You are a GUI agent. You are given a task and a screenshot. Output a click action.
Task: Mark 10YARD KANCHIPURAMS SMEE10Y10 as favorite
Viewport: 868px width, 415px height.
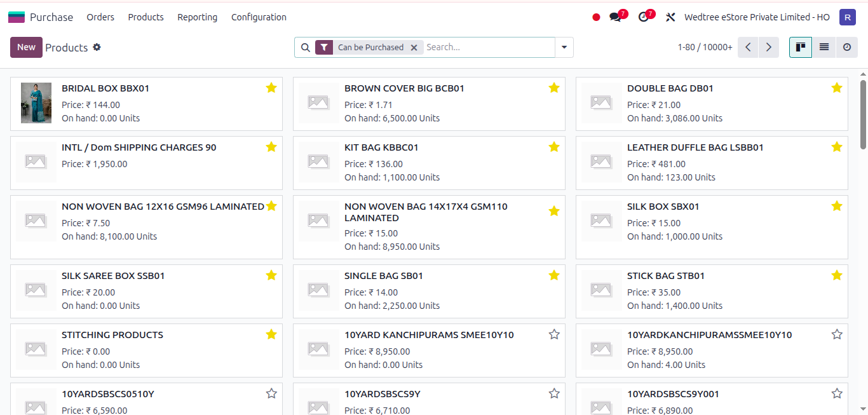click(554, 334)
